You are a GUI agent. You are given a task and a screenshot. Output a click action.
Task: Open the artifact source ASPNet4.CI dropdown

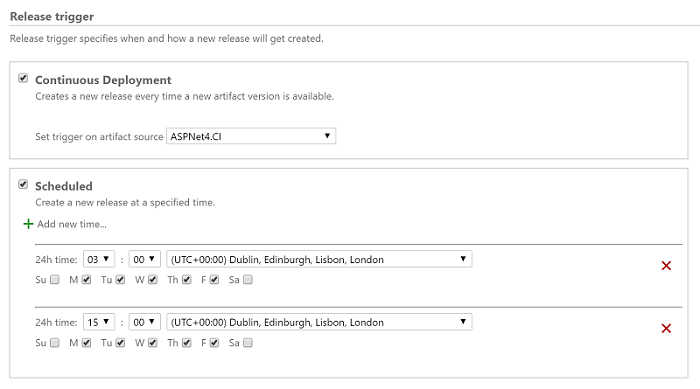[x=251, y=136]
